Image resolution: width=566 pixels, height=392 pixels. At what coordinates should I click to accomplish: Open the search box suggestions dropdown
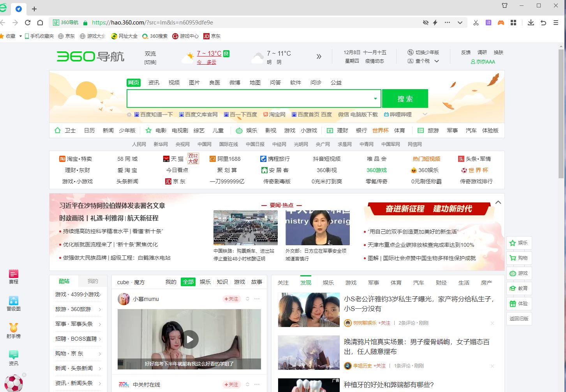375,98
